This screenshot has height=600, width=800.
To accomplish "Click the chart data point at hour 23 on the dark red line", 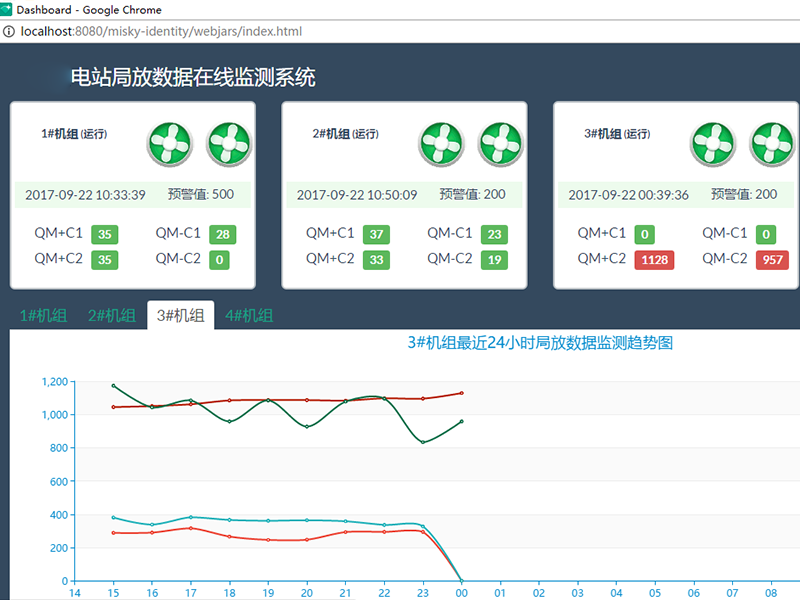I will [x=423, y=398].
